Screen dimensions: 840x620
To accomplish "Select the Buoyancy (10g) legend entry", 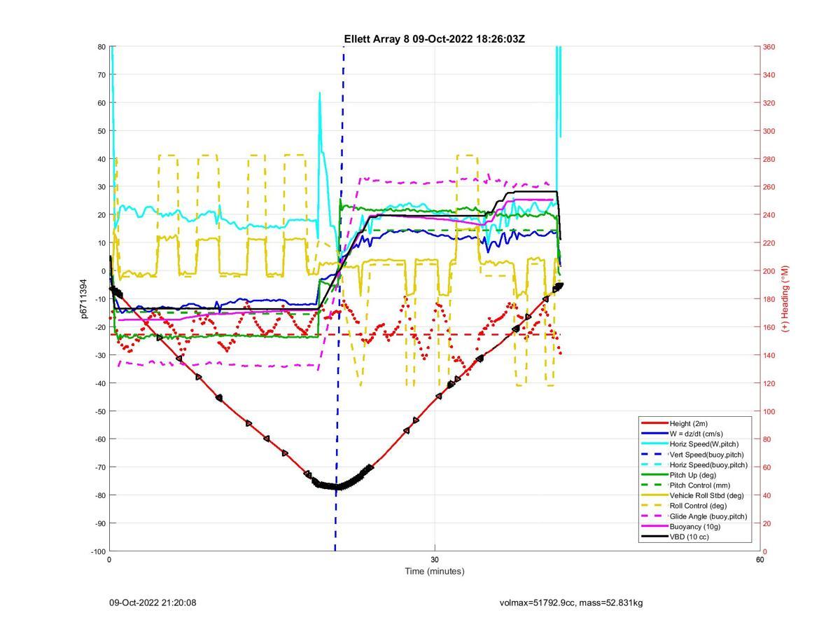I will (694, 526).
